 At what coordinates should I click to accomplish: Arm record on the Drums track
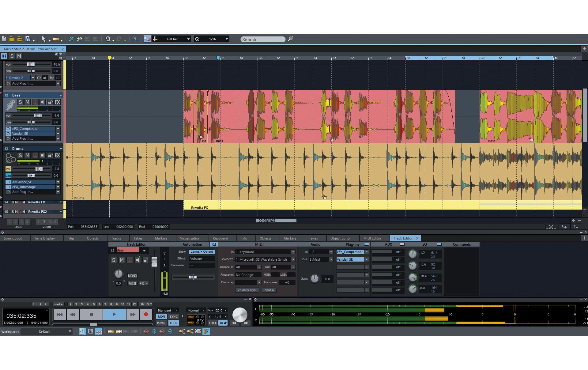35,155
